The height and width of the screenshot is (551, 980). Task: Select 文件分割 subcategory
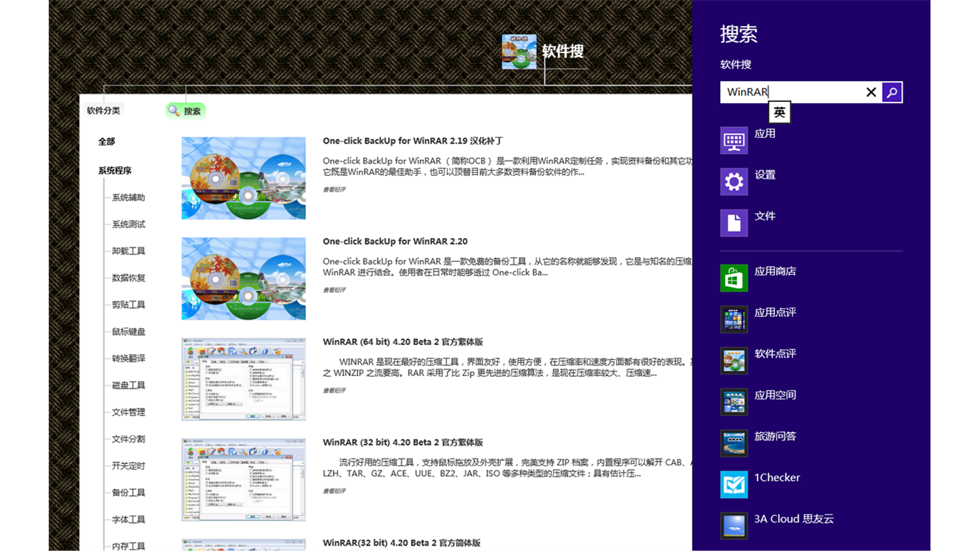tap(129, 439)
